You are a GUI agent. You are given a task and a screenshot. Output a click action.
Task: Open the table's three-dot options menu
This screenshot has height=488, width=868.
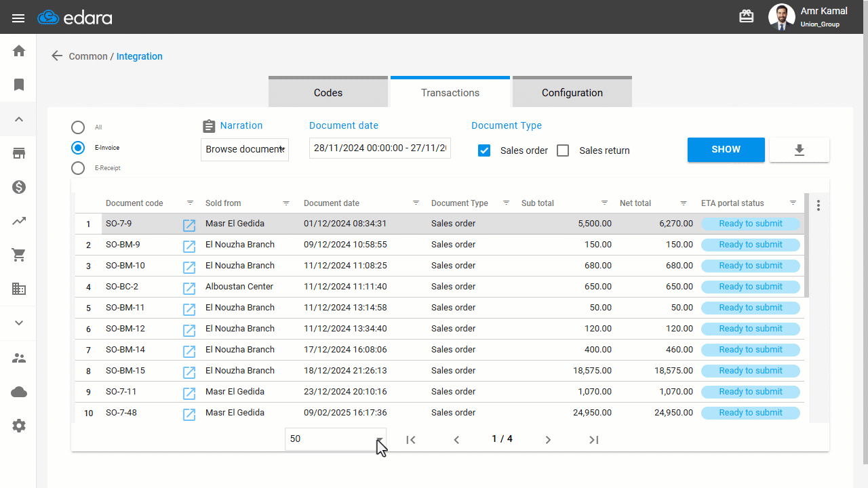pyautogui.click(x=818, y=205)
